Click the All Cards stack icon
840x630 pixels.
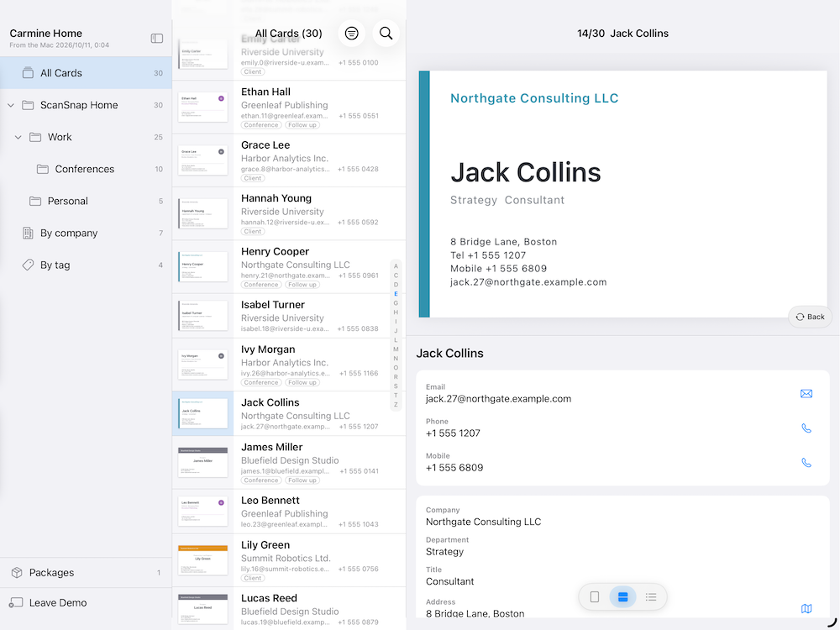[28, 73]
